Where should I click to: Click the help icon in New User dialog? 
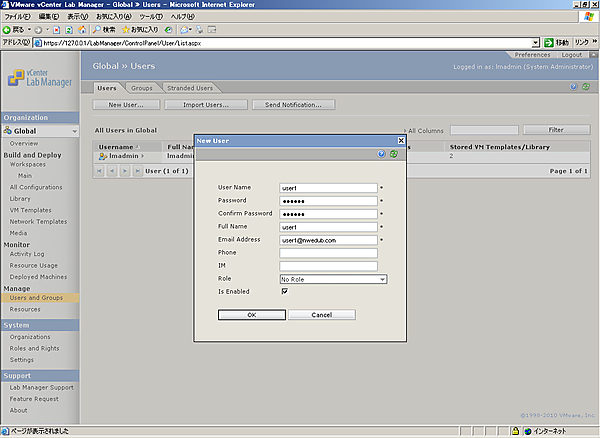(x=382, y=154)
